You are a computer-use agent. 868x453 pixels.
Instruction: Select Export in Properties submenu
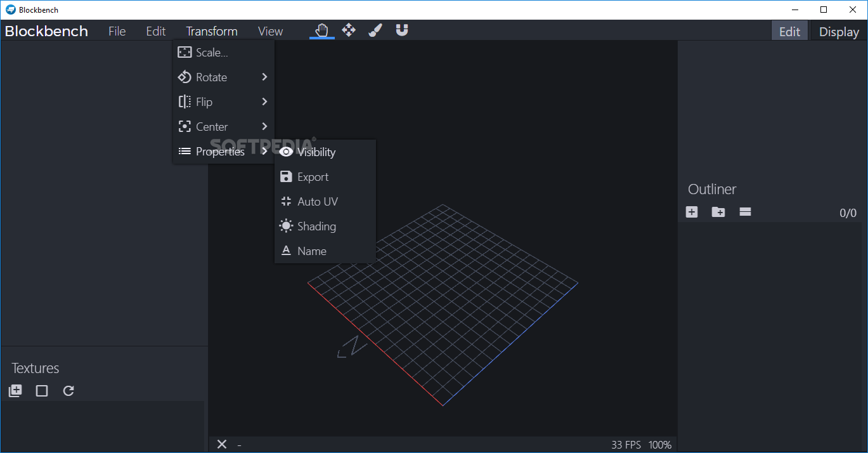(x=325, y=177)
